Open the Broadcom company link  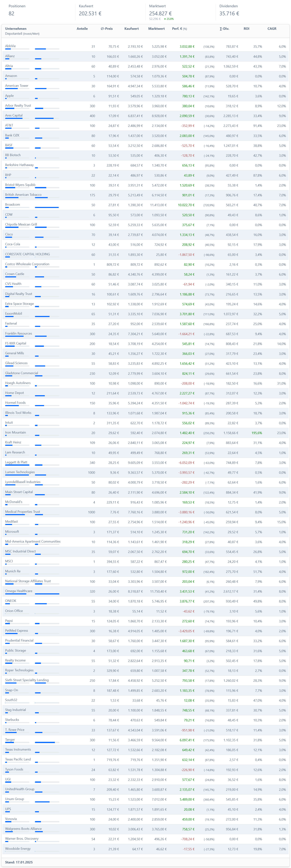pos(12,205)
